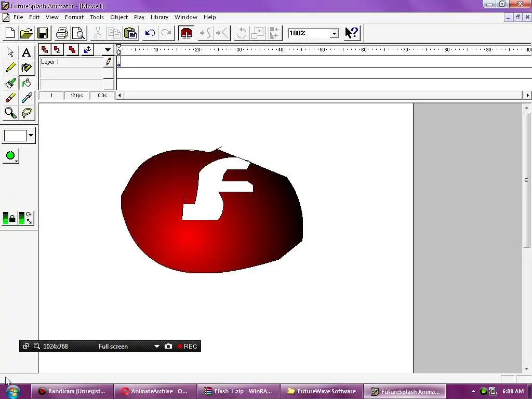Click the Copy icon
Image resolution: width=532 pixels, height=399 pixels.
[x=114, y=33]
